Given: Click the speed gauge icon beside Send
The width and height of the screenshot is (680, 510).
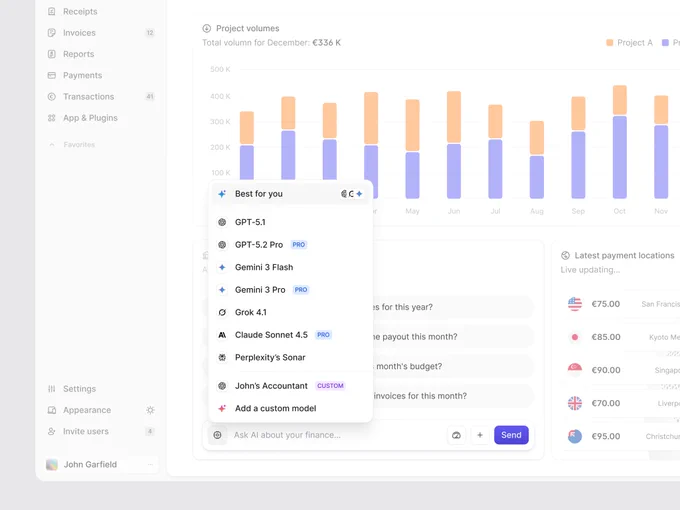Looking at the screenshot, I should pyautogui.click(x=456, y=435).
